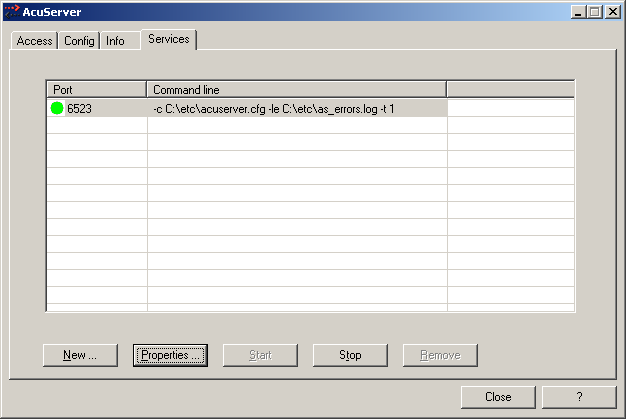Image resolution: width=626 pixels, height=419 pixels.
Task: Click the disabled Start button
Action: pos(260,355)
